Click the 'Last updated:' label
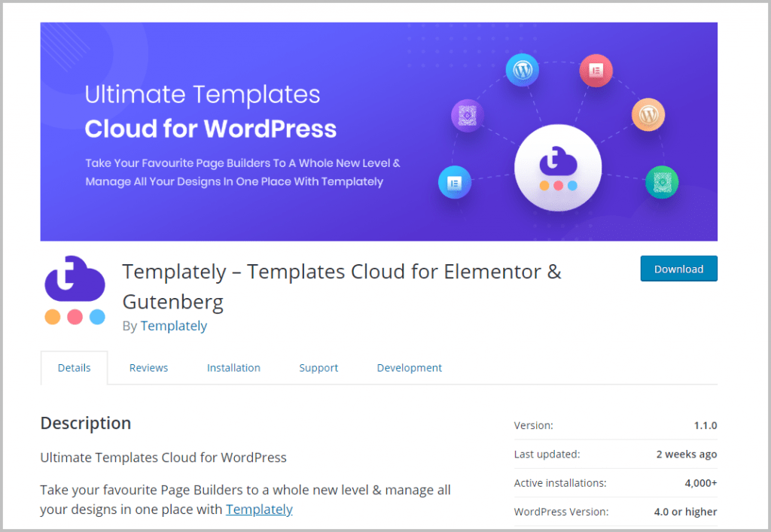The image size is (771, 532). pyautogui.click(x=547, y=454)
